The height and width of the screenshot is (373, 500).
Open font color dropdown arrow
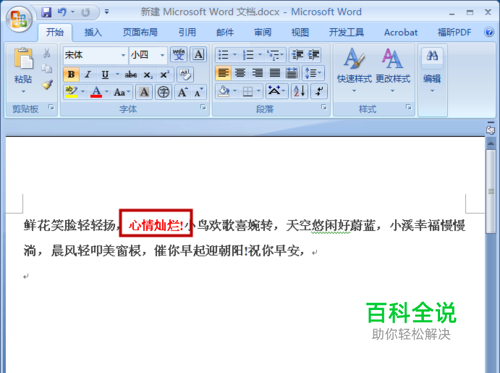click(x=107, y=91)
